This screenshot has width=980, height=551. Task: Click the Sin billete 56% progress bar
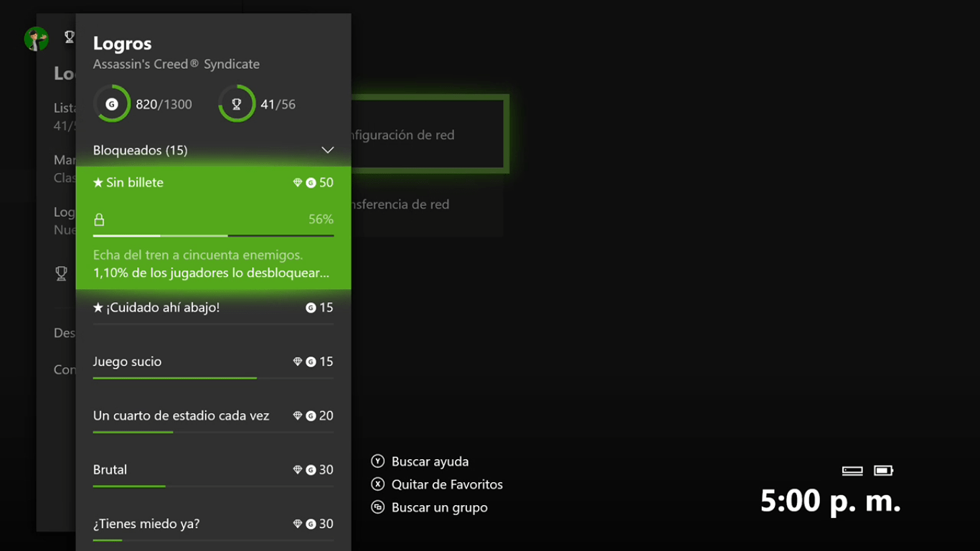[213, 235]
